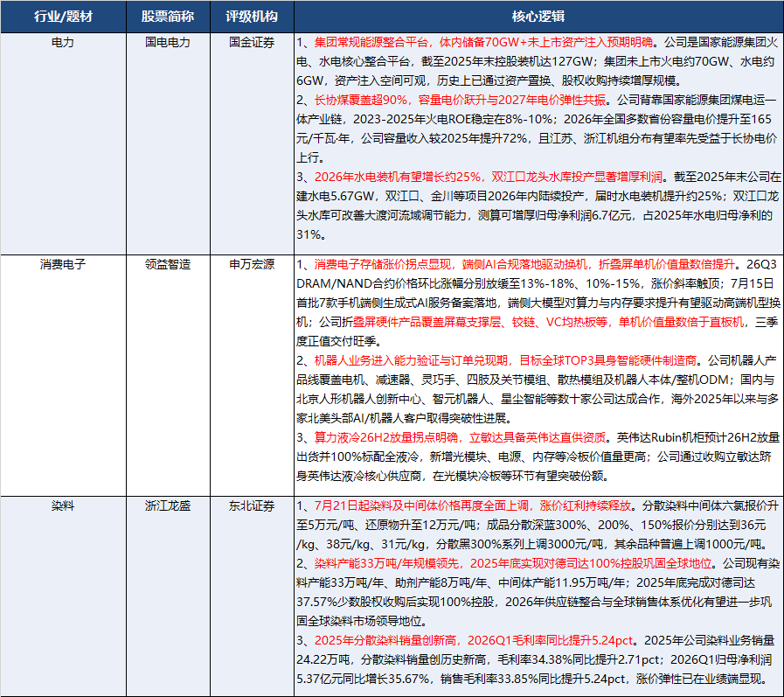Image resolution: width=784 pixels, height=697 pixels.
Task: Click the line starting 北京人形机器人创新中心
Action: [x=538, y=399]
